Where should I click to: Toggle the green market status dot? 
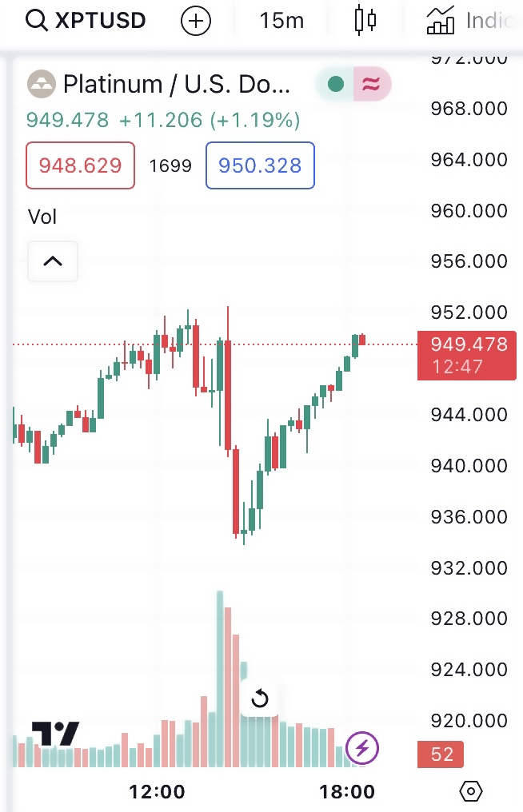tap(336, 84)
